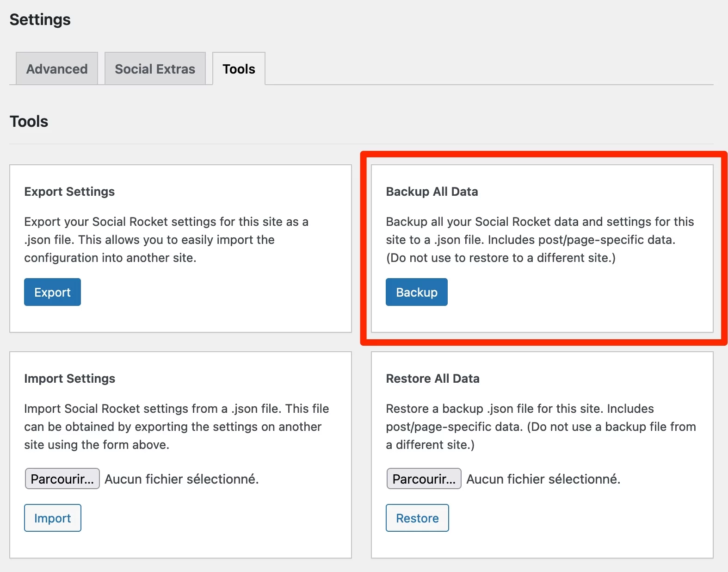Screen dimensions: 728x572
Task: Click the Tools section heading
Action: coord(29,121)
